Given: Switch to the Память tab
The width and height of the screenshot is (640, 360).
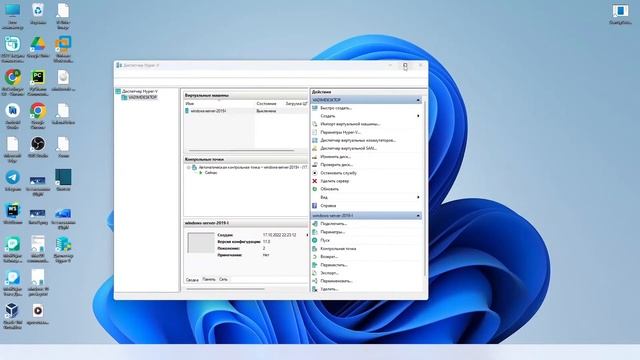Looking at the screenshot, I should (209, 280).
